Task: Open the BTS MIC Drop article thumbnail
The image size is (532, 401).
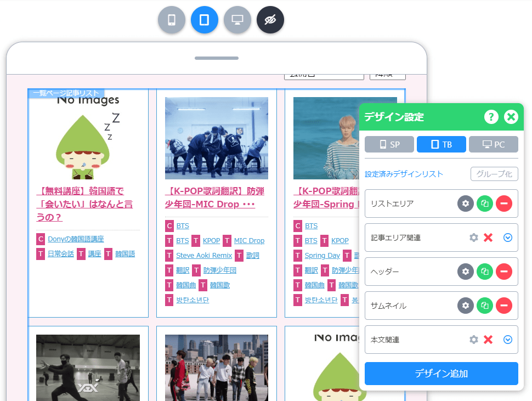Action: pyautogui.click(x=217, y=138)
